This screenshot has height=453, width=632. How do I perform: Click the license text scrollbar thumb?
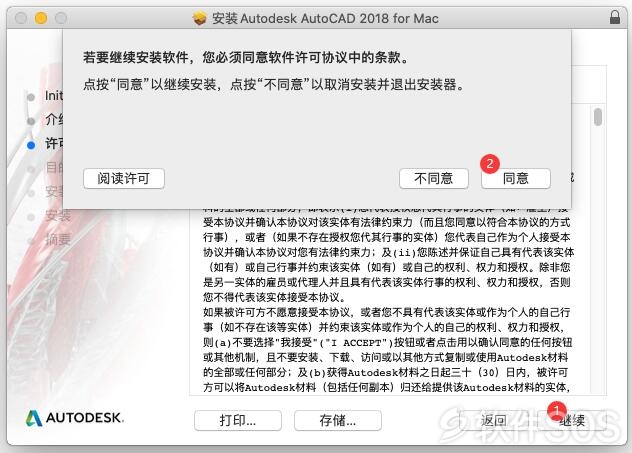598,117
